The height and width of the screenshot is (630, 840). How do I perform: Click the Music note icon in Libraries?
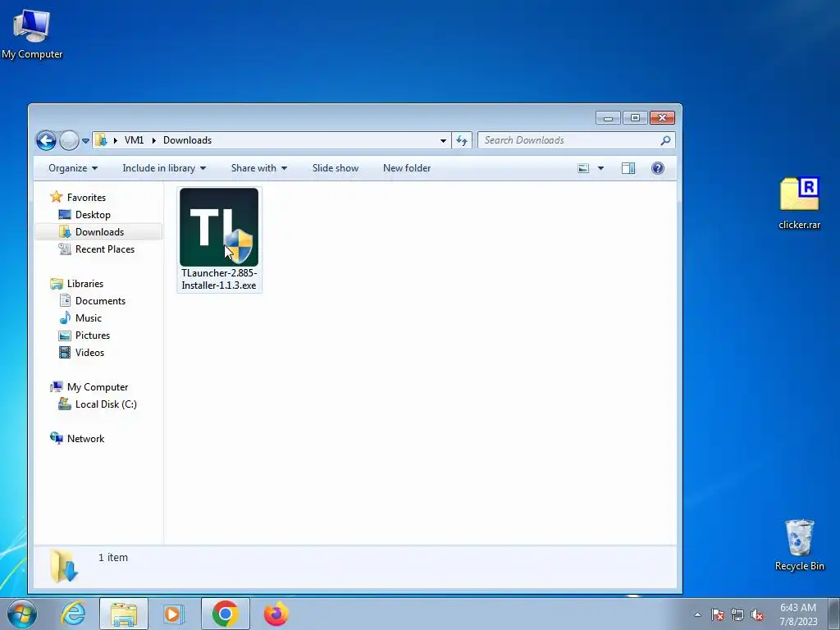pyautogui.click(x=65, y=317)
